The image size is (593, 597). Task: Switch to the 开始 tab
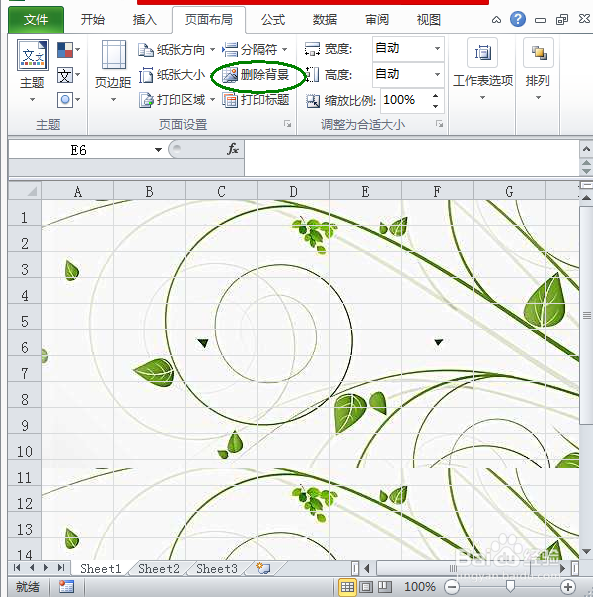93,19
